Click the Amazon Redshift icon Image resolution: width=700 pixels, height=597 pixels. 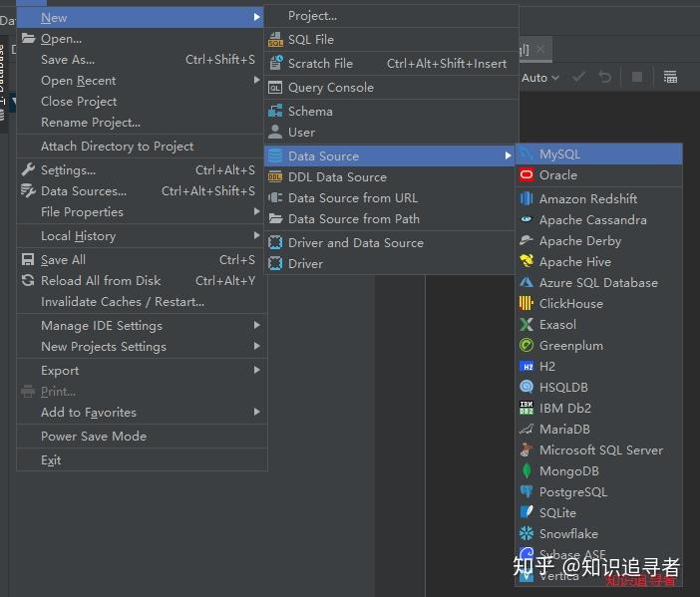526,198
